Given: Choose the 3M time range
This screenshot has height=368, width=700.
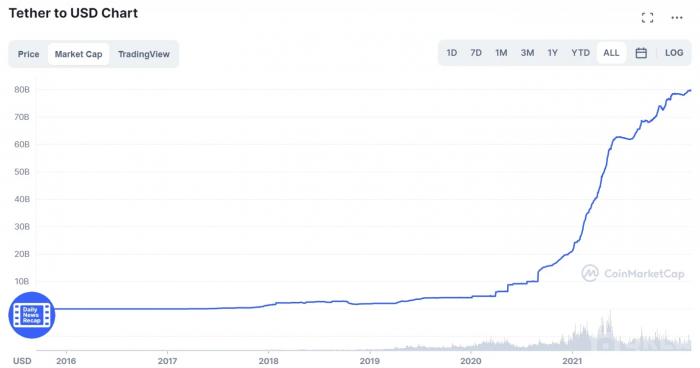Looking at the screenshot, I should pyautogui.click(x=527, y=53).
